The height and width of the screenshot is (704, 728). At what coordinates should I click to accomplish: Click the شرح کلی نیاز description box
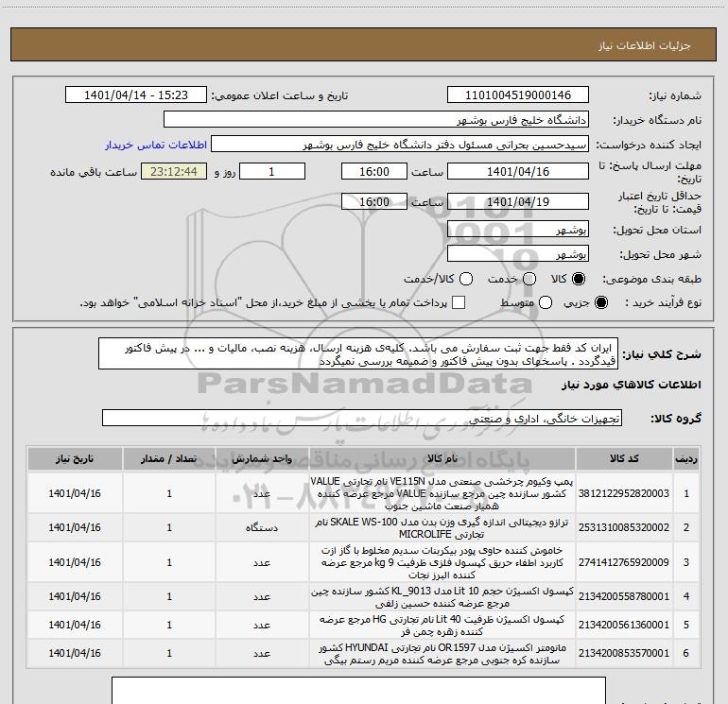tap(358, 354)
